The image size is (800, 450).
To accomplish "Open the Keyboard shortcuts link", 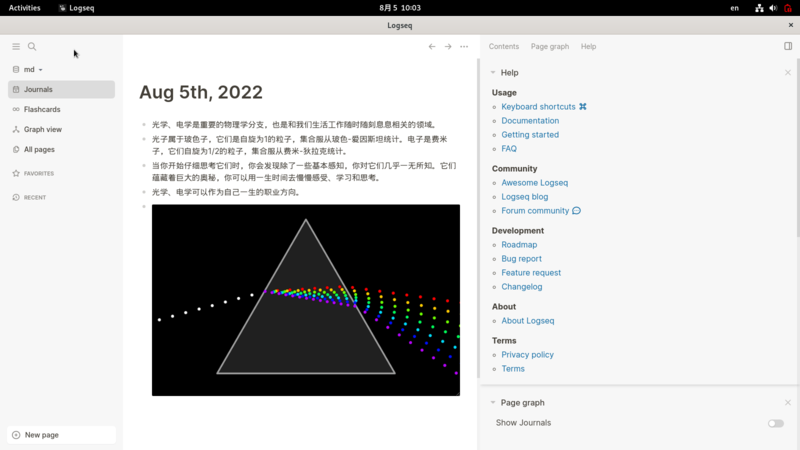I will tap(538, 107).
